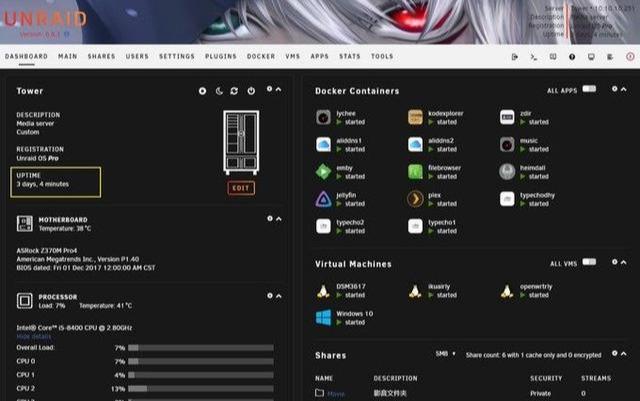Open the Settings tab
The image size is (640, 401).
pos(177,56)
